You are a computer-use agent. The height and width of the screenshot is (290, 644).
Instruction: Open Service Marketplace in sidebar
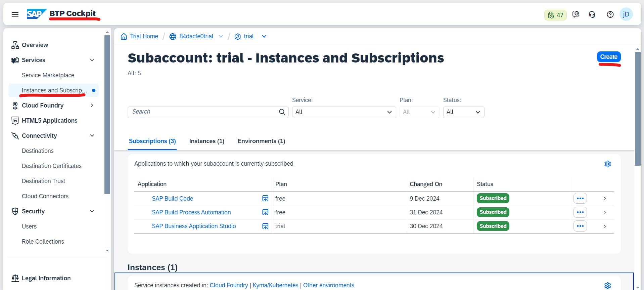(x=48, y=75)
